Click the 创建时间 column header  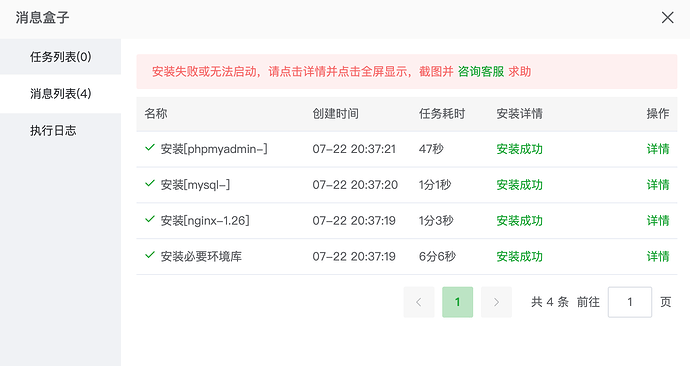[x=335, y=114]
